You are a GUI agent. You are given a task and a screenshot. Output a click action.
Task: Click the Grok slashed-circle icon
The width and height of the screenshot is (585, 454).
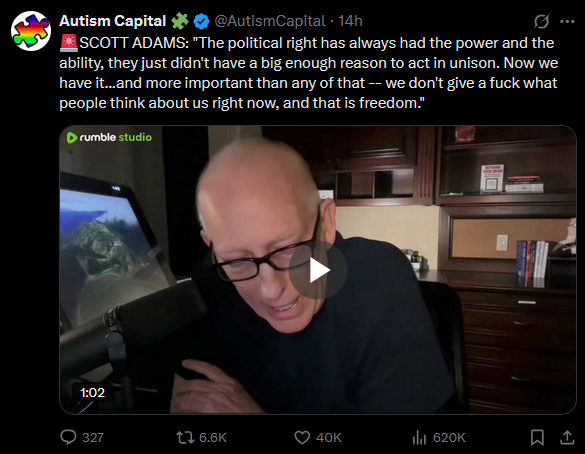(x=541, y=22)
